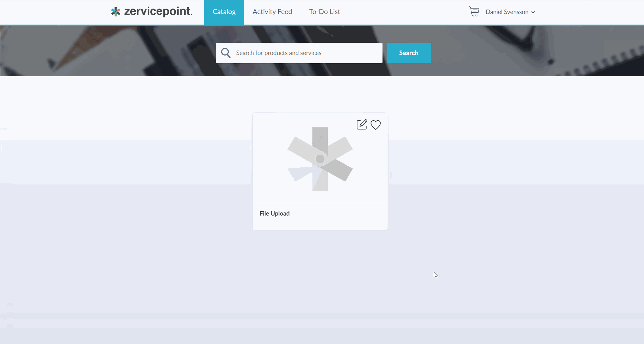Open the Daniel Svensson account menu
The width and height of the screenshot is (644, 344).
point(507,12)
